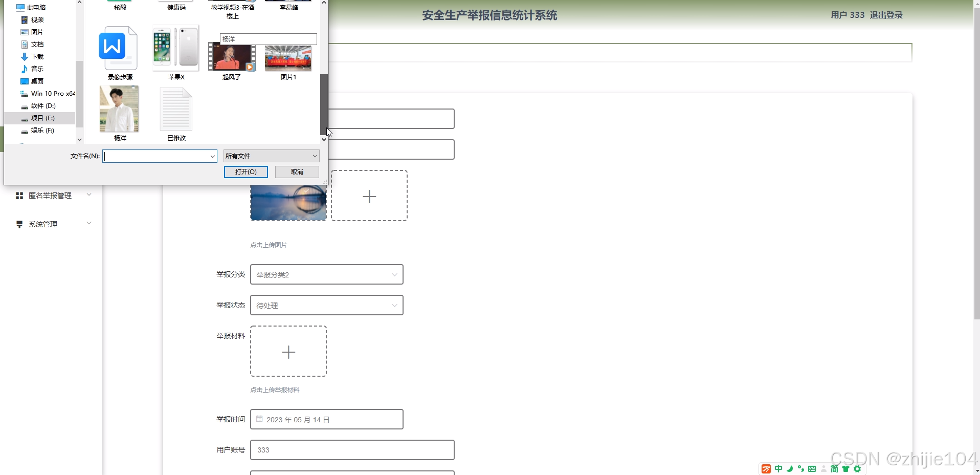
Task: Select 桌面 in the dialog sidebar
Action: click(x=32, y=81)
